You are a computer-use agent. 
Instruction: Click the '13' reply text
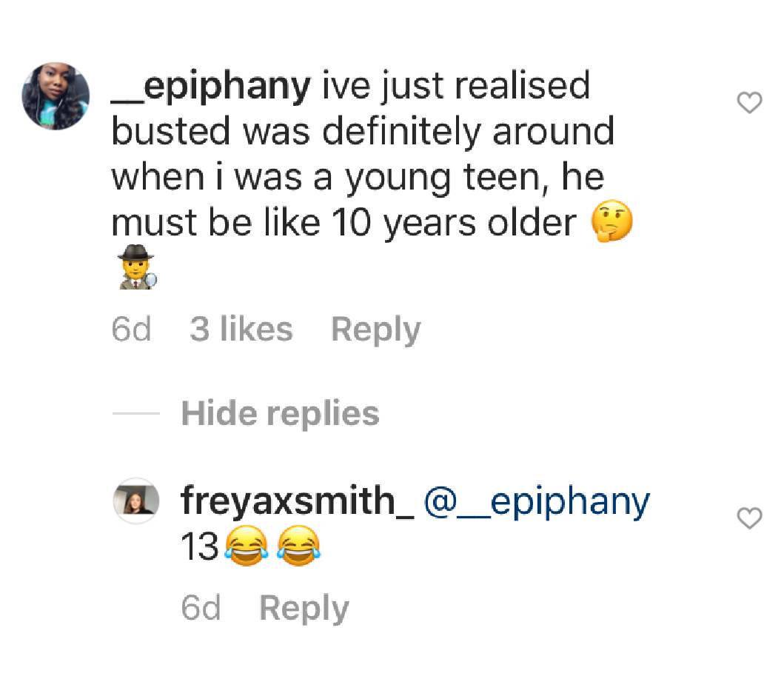(199, 546)
